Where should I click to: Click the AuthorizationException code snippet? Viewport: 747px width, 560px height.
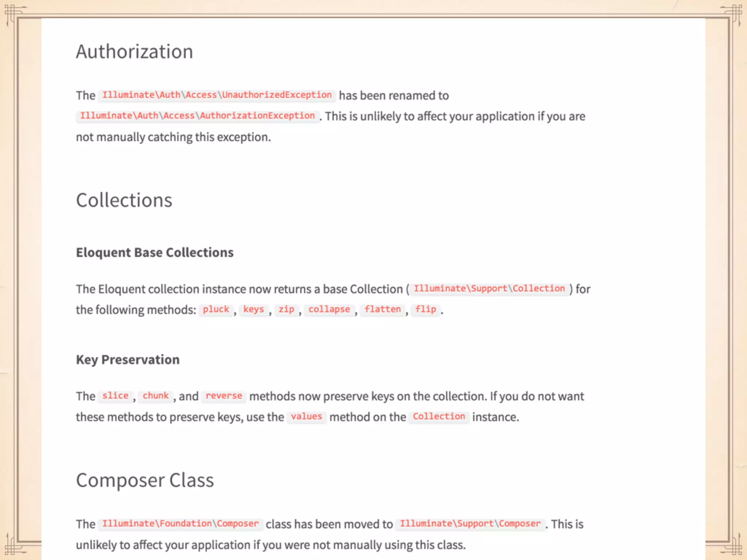(x=197, y=116)
